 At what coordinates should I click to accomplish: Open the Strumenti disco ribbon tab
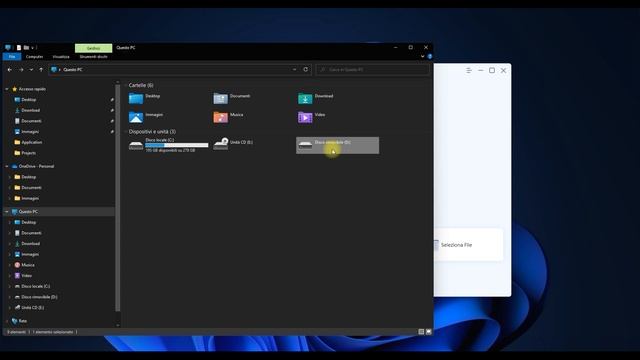pyautogui.click(x=93, y=57)
